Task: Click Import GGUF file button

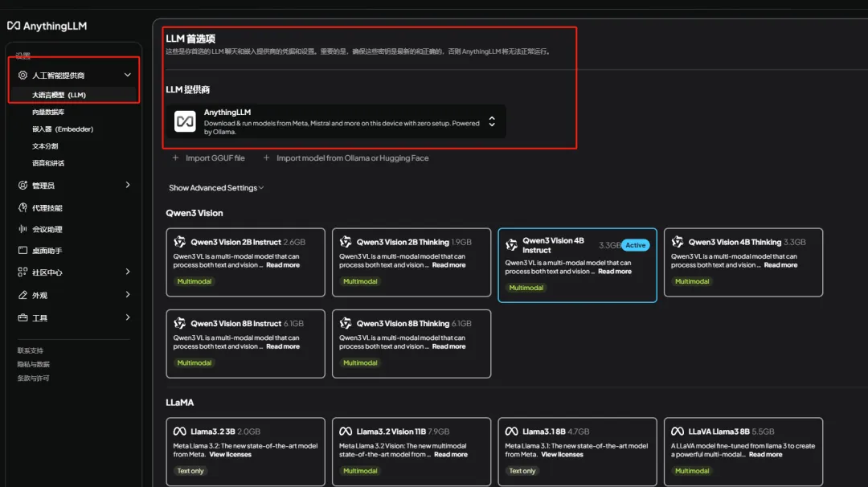Action: tap(208, 158)
